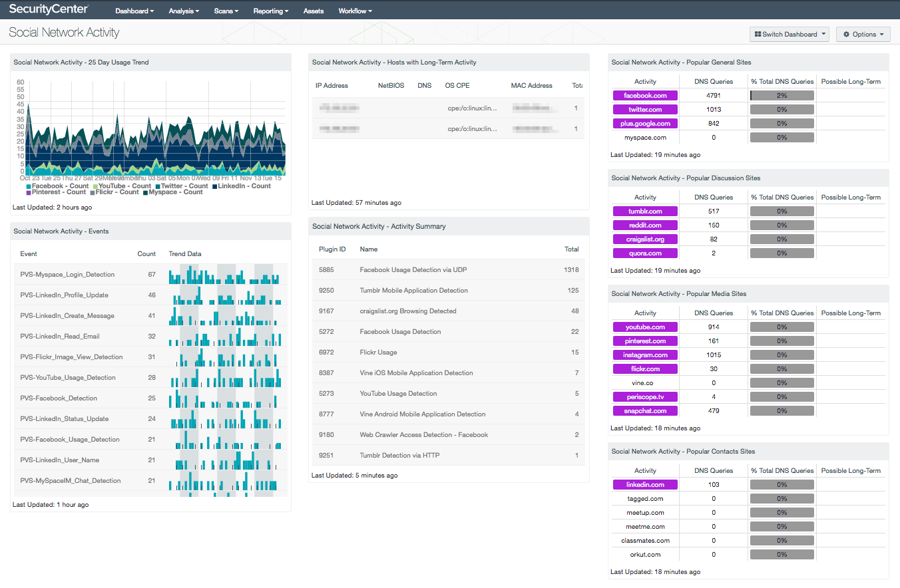Click the pinterest.com activity indicator
The image size is (900, 588).
tap(645, 341)
